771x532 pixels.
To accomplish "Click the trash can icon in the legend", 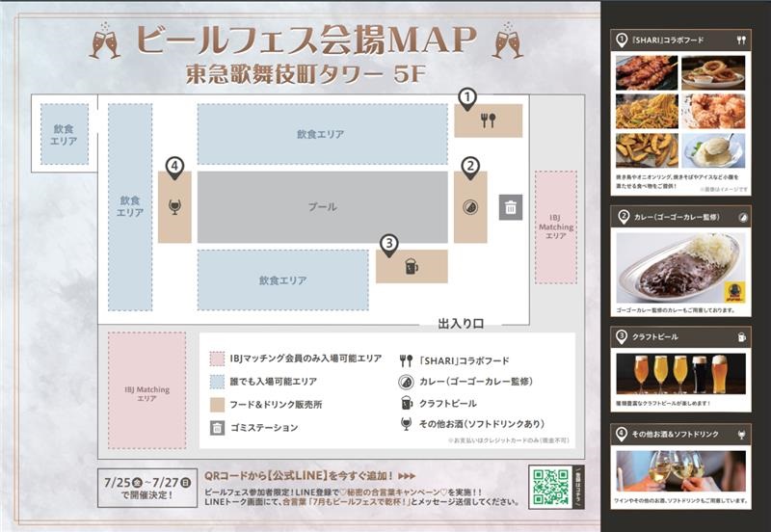I will pos(217,428).
